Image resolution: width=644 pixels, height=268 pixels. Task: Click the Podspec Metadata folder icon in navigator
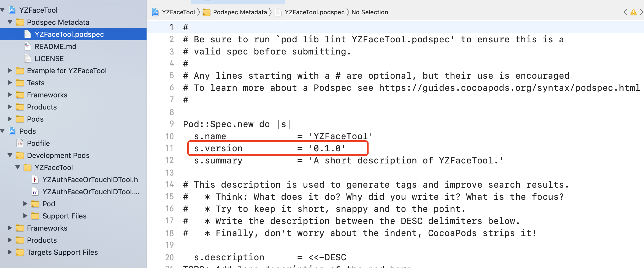coord(20,22)
